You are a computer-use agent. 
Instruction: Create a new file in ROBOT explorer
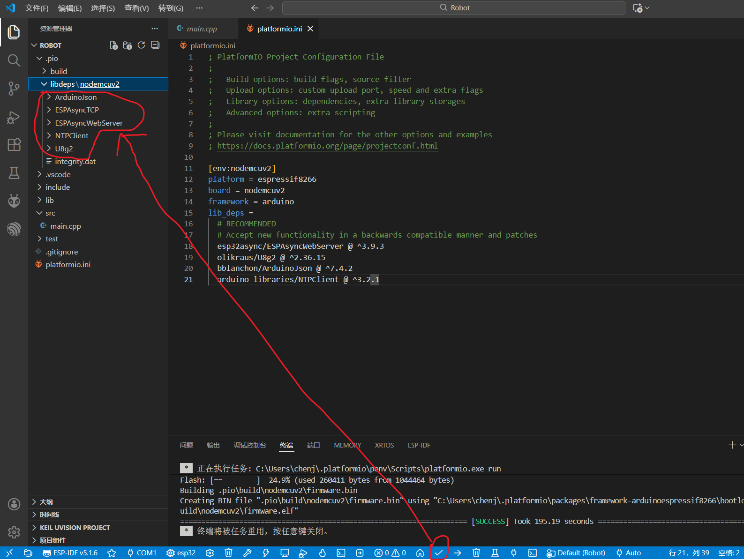point(113,45)
